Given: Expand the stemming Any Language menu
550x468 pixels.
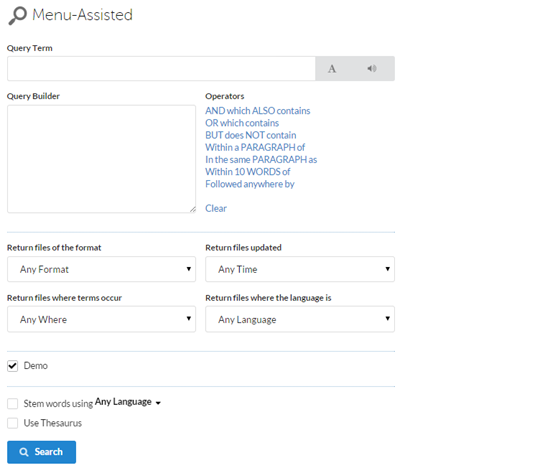Looking at the screenshot, I should click(128, 402).
